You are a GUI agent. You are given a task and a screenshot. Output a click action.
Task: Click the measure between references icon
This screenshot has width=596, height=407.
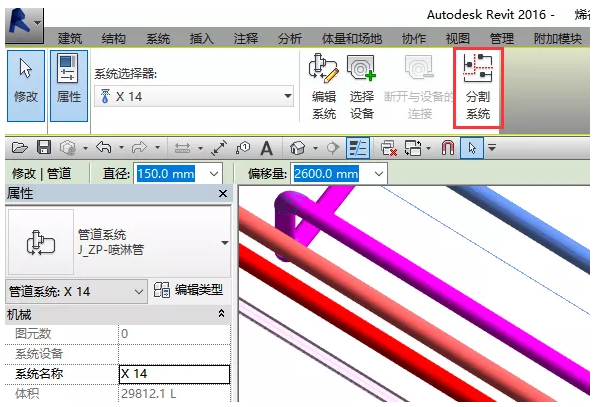tap(182, 148)
